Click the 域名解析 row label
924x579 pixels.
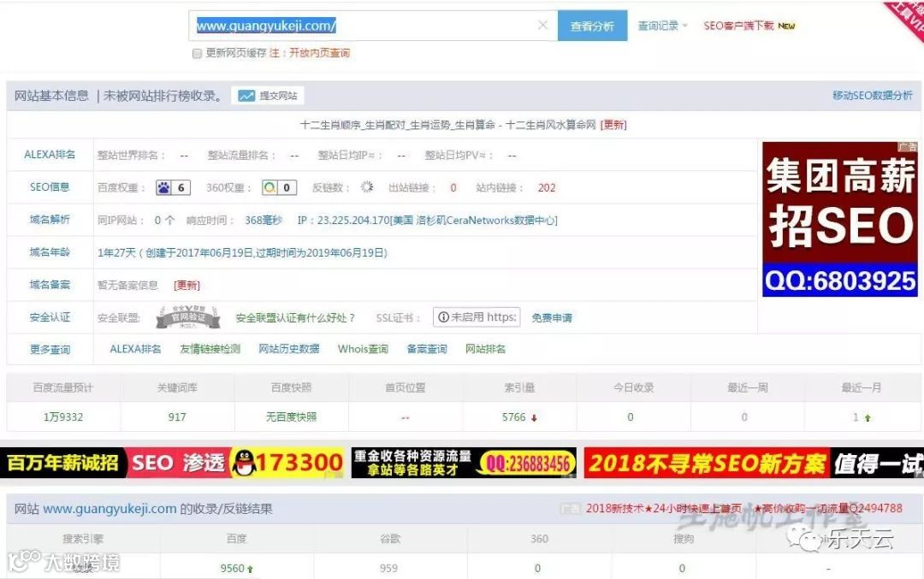[x=50, y=220]
